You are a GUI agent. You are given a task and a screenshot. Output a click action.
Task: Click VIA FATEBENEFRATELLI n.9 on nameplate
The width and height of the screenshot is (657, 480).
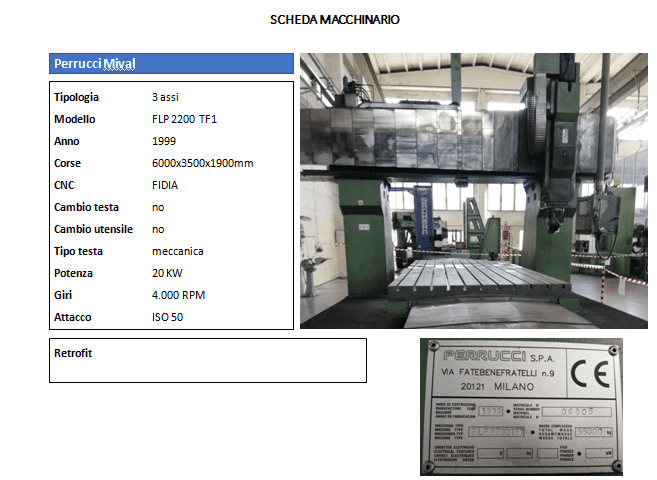coord(497,372)
